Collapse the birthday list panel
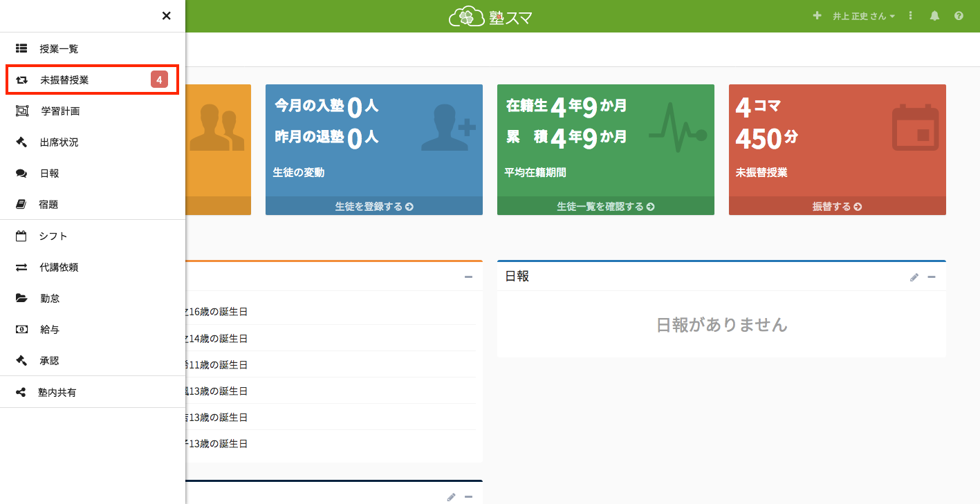 468,277
